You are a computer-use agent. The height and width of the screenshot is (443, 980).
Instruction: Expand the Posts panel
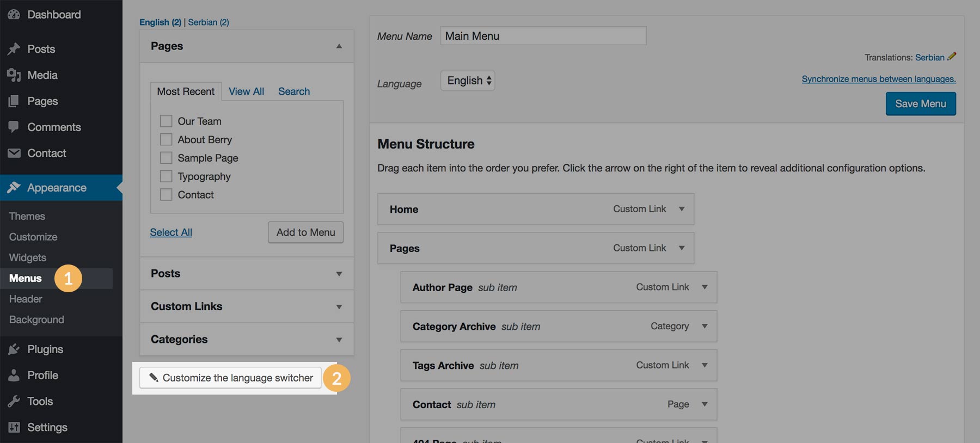click(339, 274)
